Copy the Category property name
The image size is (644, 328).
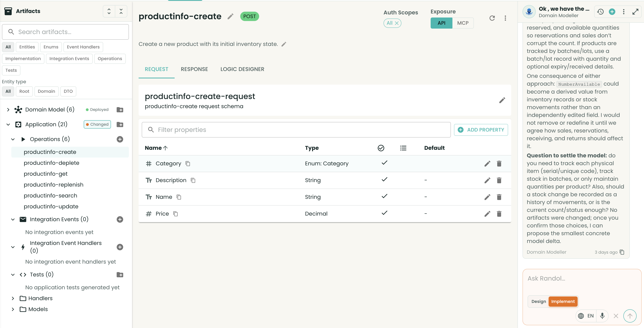pyautogui.click(x=188, y=164)
